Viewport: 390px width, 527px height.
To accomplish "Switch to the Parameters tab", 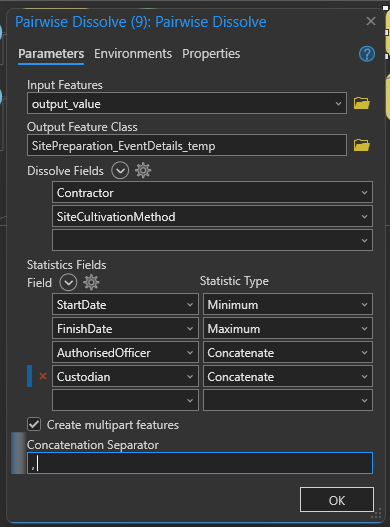I will [51, 54].
